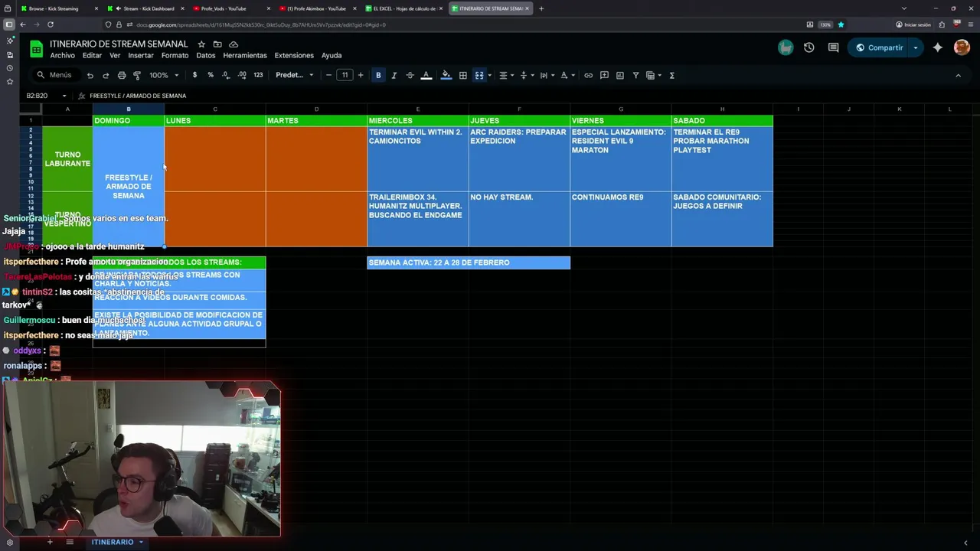Open the Sheets home logo

coord(36,49)
